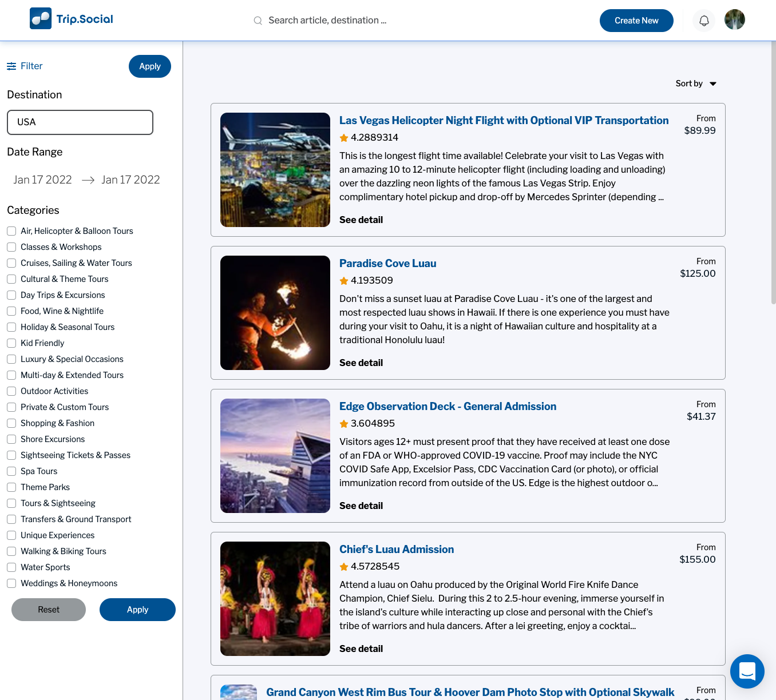
Task: Check Water Sports category
Action: [11, 567]
